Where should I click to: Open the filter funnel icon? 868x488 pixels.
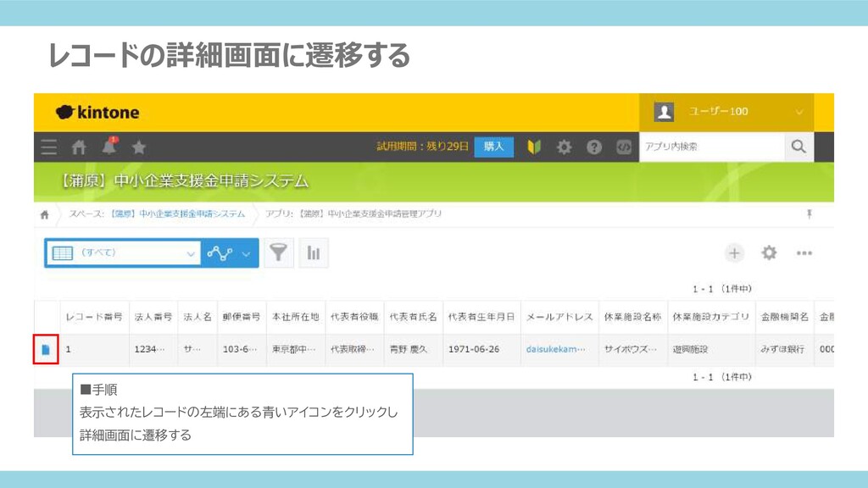click(278, 252)
